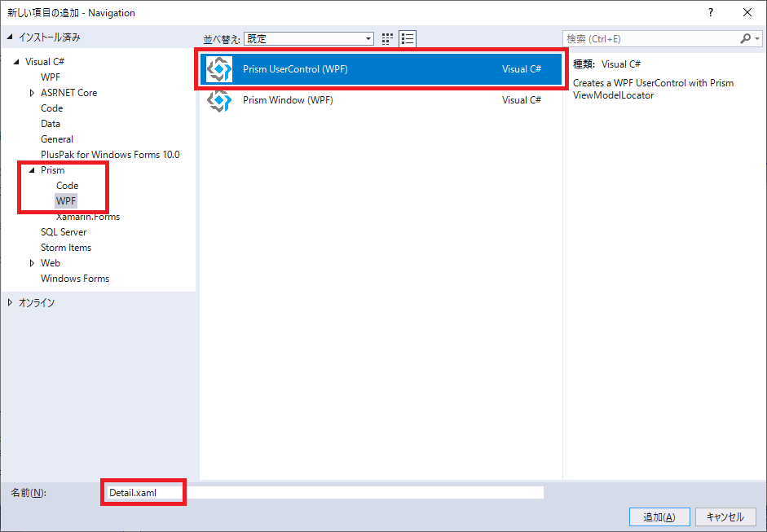Expand the ASP.NET Core node arrow
Image resolution: width=767 pixels, height=532 pixels.
pyautogui.click(x=32, y=92)
